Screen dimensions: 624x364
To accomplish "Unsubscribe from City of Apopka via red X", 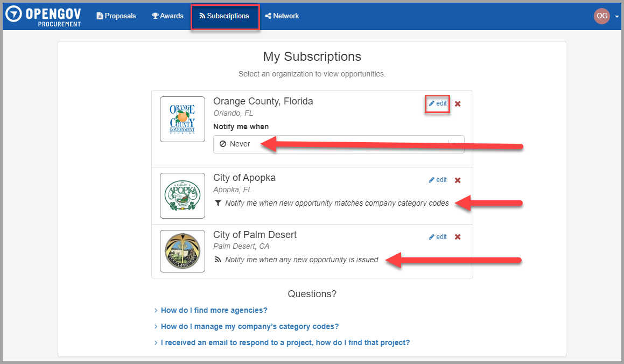I will pos(457,180).
